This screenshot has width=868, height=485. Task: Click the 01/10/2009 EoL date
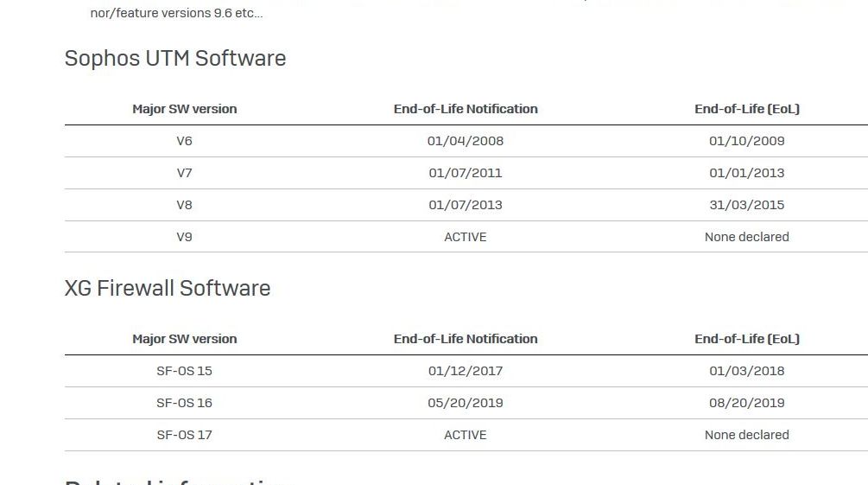tap(747, 141)
